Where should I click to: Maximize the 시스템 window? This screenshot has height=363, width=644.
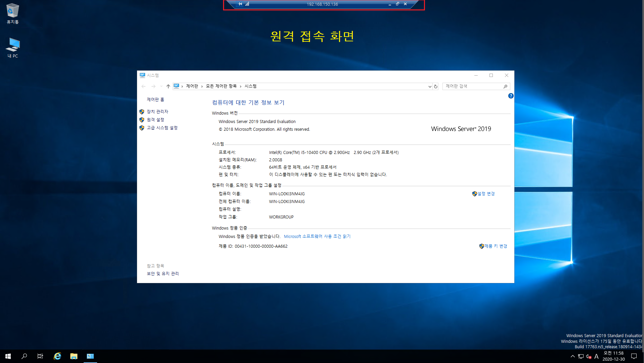(x=491, y=75)
